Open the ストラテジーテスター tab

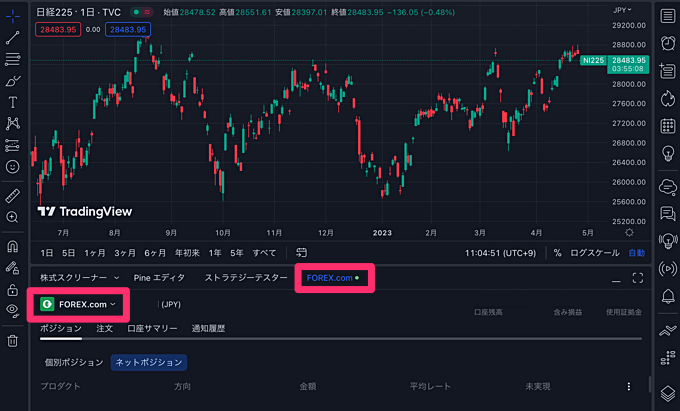[x=246, y=277]
